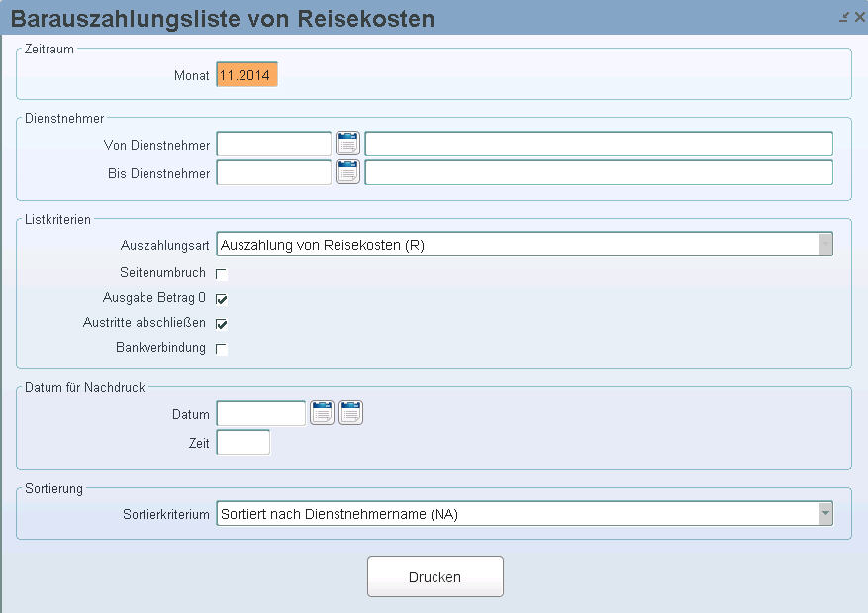Select the Auszahlung von Reisekosten (R) combo box
Viewport: 868px width, 613px height.
(x=525, y=245)
